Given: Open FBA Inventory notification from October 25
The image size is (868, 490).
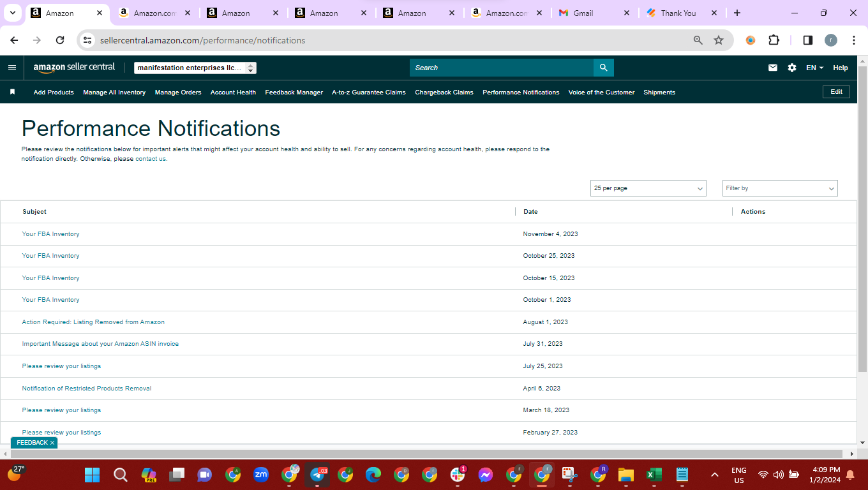Looking at the screenshot, I should tap(51, 256).
